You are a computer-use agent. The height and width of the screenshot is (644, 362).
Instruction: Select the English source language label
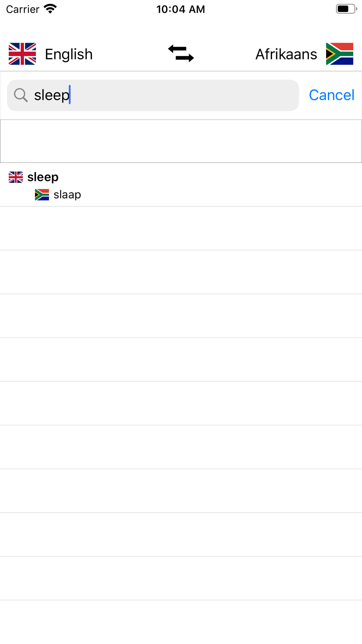tap(69, 54)
